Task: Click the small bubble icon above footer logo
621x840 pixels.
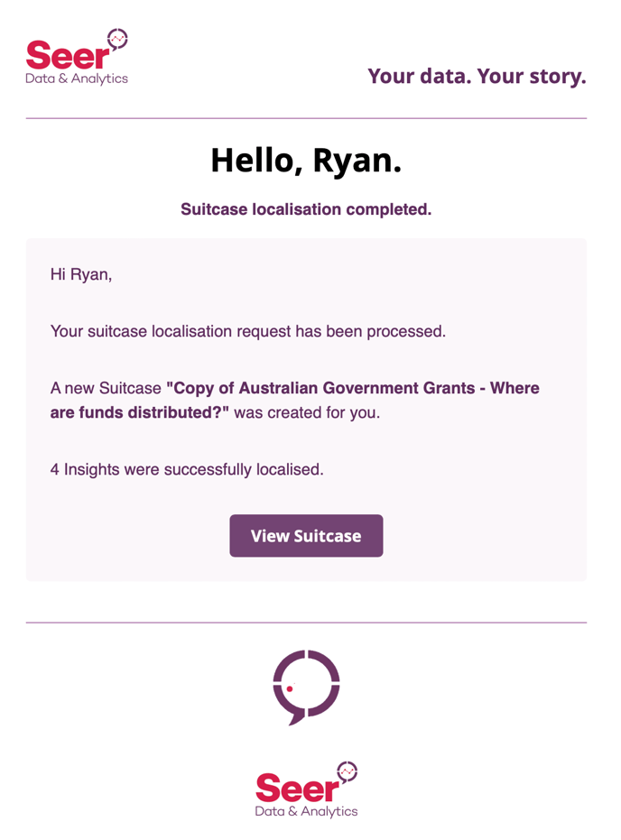Action: pos(348,772)
